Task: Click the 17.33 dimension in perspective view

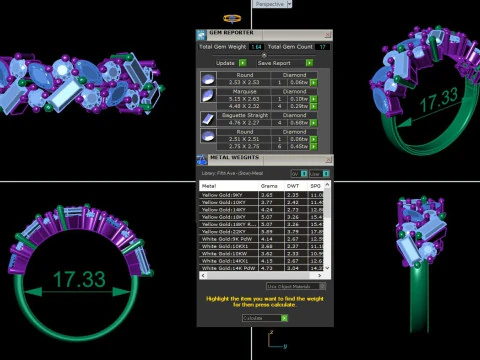Action: (439, 100)
